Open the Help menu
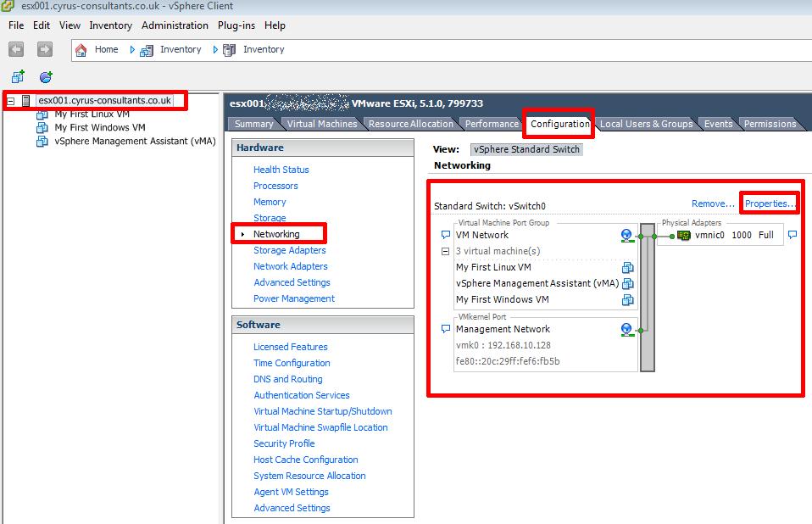The width and height of the screenshot is (812, 524). [275, 25]
